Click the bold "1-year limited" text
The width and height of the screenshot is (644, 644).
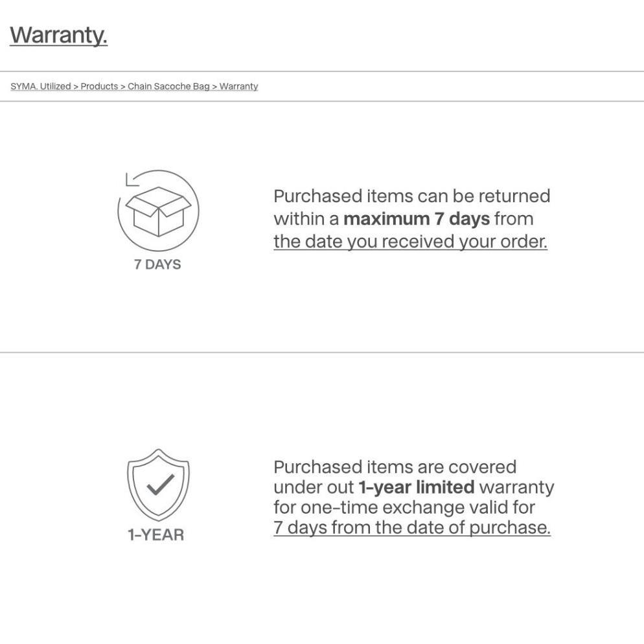point(416,487)
